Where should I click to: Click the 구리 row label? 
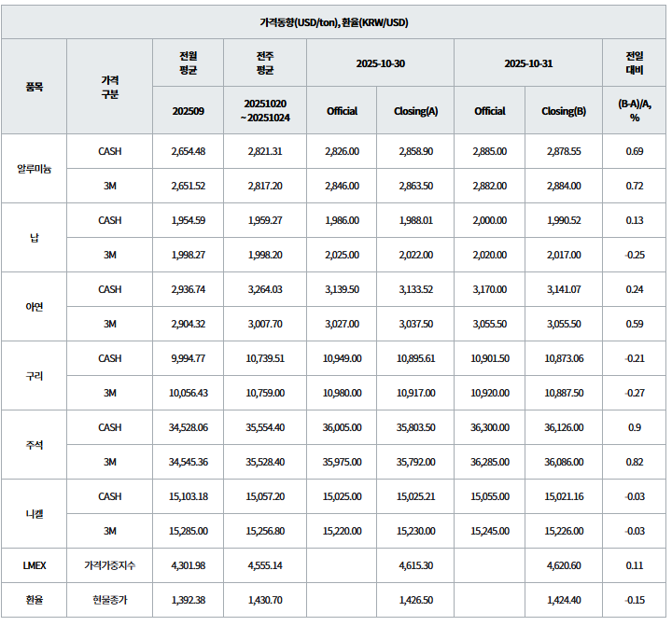tap(35, 376)
